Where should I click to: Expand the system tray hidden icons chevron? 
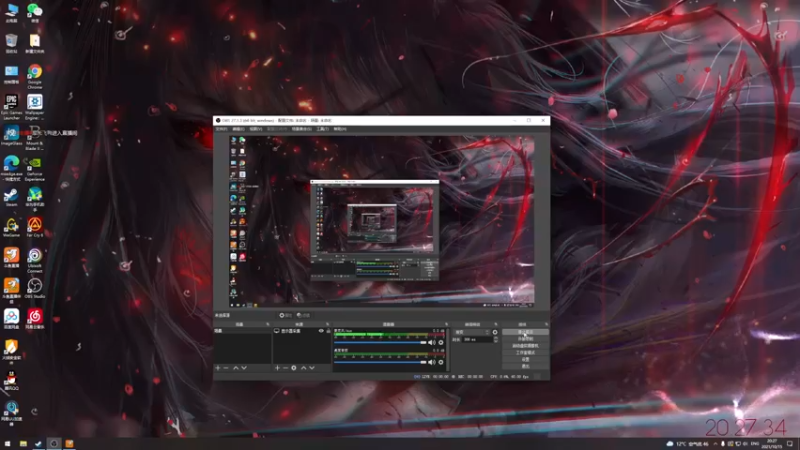(715, 443)
